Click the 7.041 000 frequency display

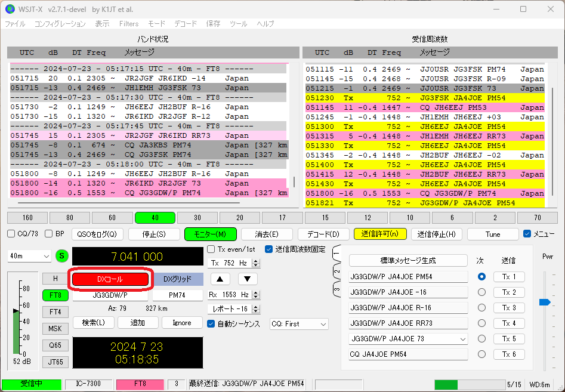(137, 256)
